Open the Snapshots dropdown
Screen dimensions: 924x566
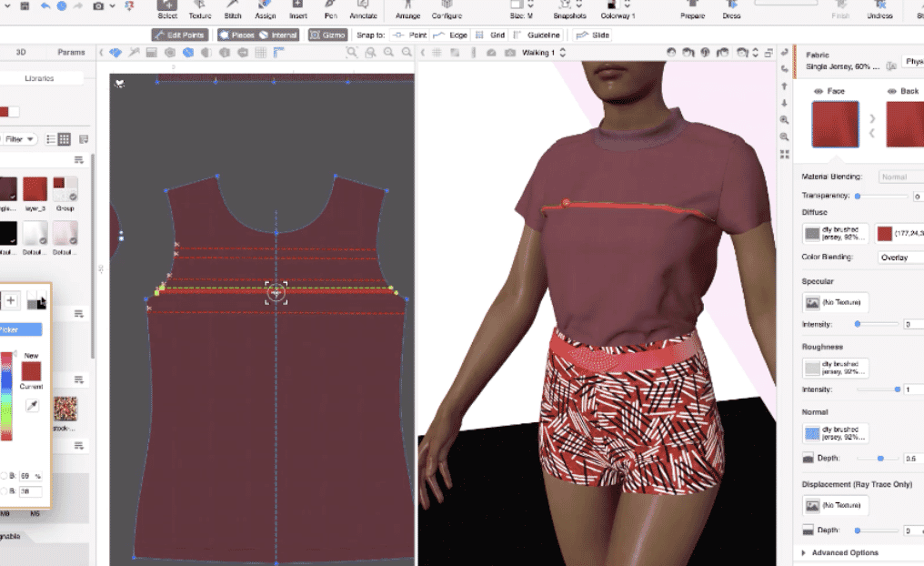click(578, 5)
